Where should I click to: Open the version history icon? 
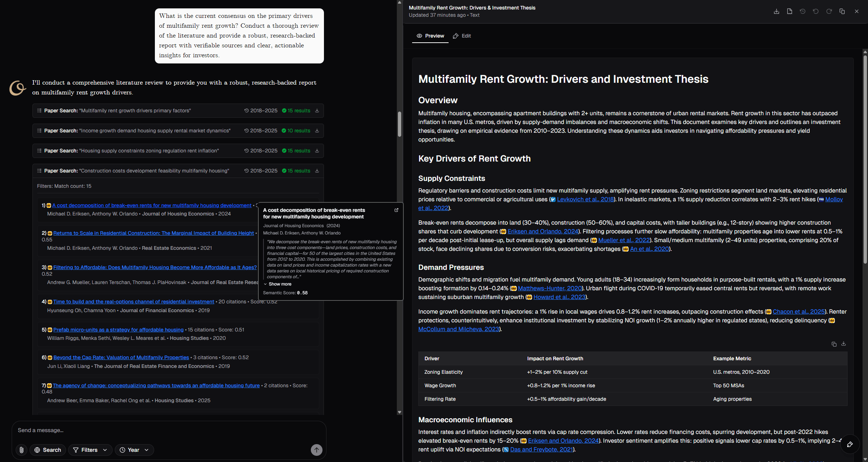point(802,11)
